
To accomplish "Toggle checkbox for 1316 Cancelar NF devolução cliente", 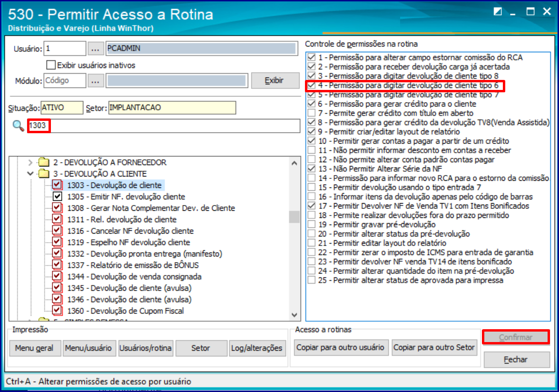I will click(x=57, y=230).
